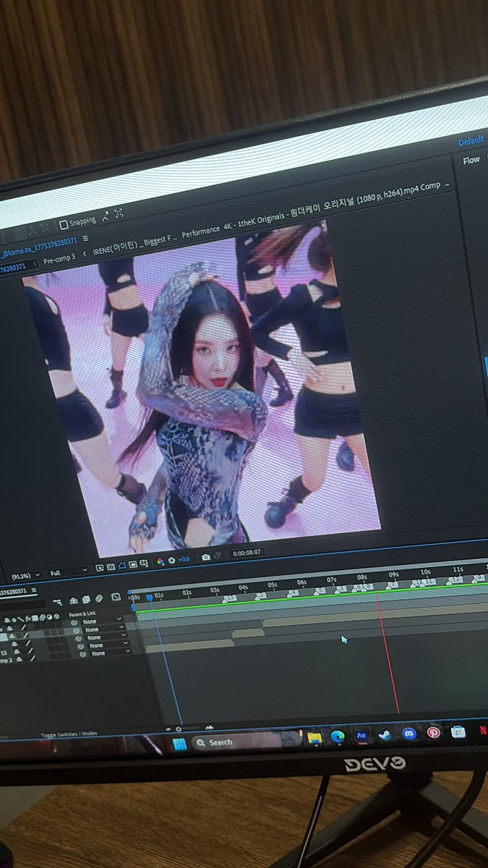Toggle frame blending enable icon
Viewport: 488px width, 868px height.
(86, 600)
